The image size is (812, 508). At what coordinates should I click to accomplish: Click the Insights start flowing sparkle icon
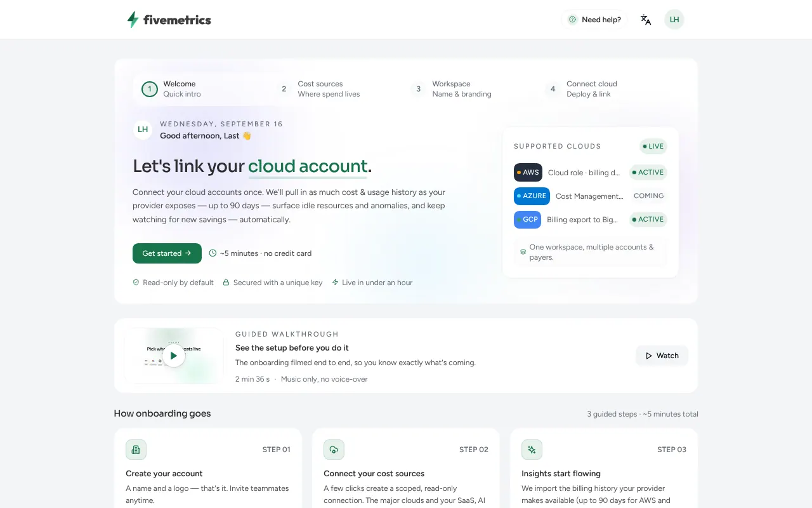point(532,450)
